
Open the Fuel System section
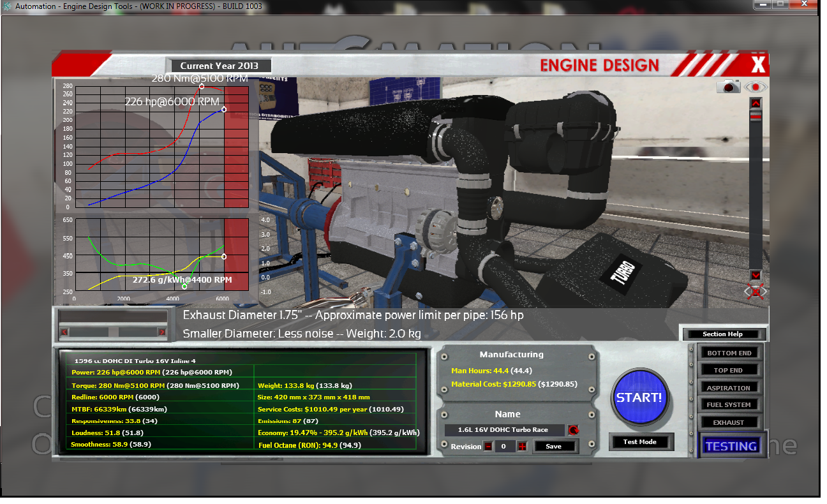[729, 405]
